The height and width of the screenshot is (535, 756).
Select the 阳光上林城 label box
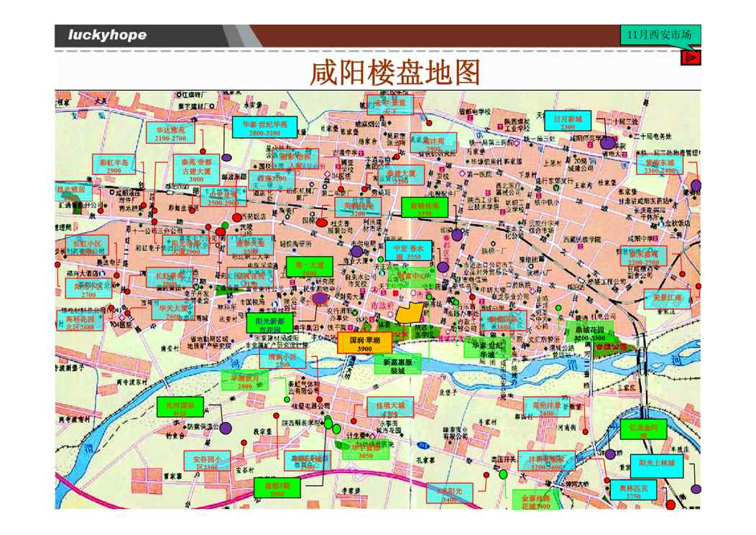coord(657,465)
